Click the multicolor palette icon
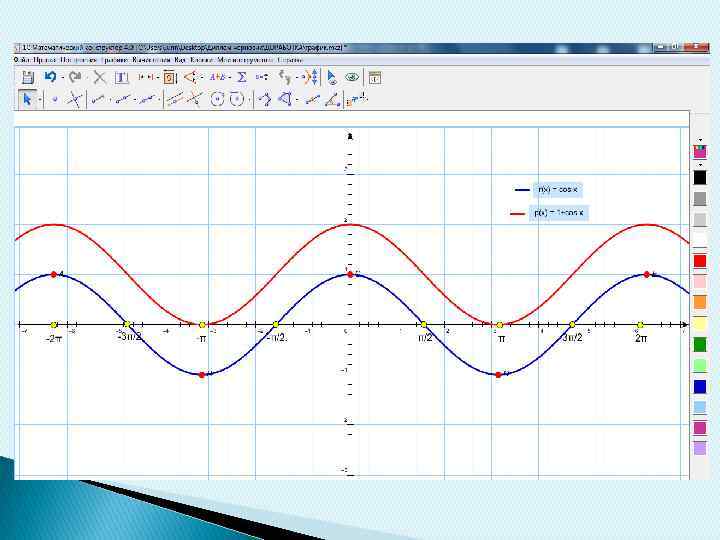The width and height of the screenshot is (720, 540). (x=700, y=151)
